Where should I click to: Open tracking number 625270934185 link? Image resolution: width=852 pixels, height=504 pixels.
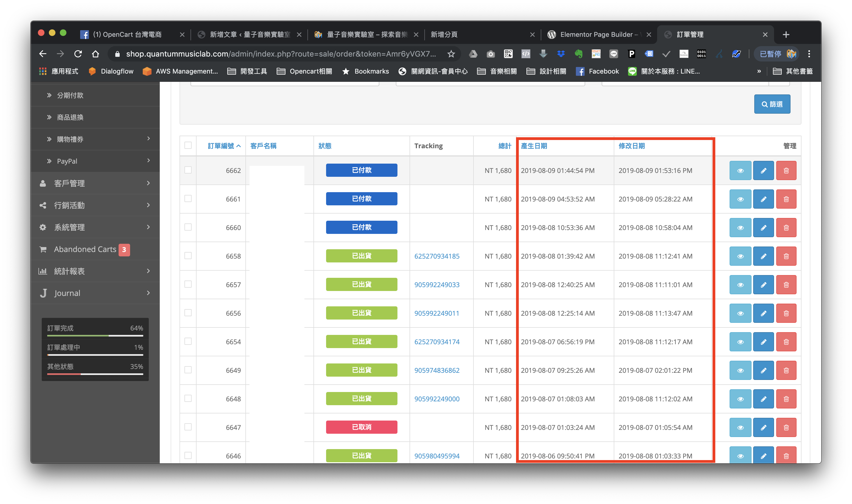(x=437, y=256)
